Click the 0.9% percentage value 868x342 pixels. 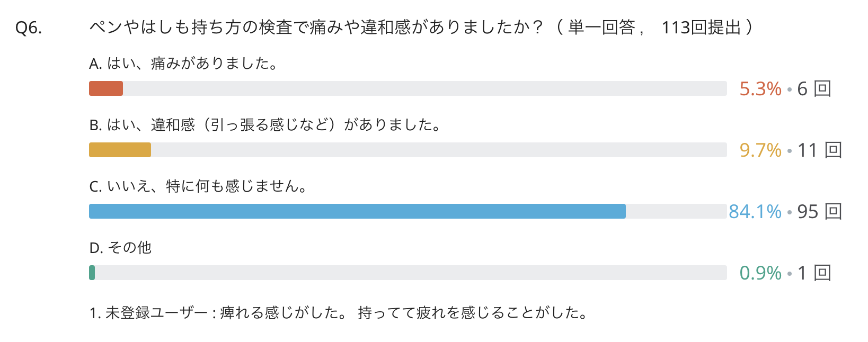[760, 273]
